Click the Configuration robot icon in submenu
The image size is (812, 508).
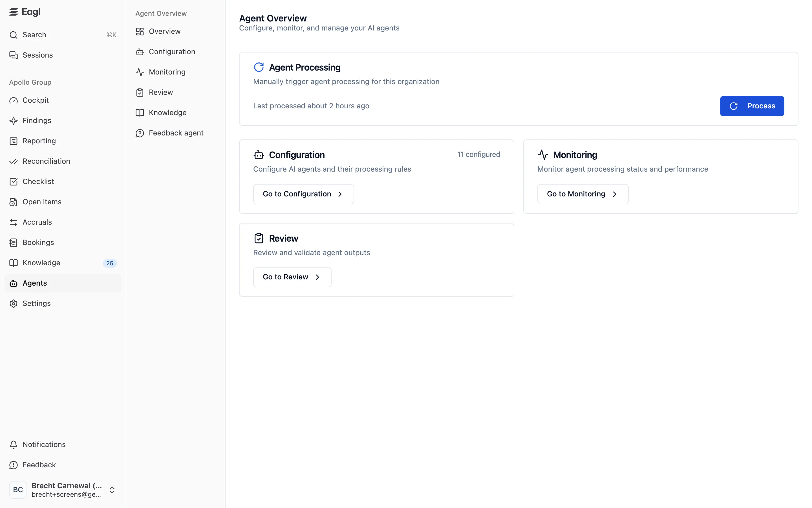(140, 52)
